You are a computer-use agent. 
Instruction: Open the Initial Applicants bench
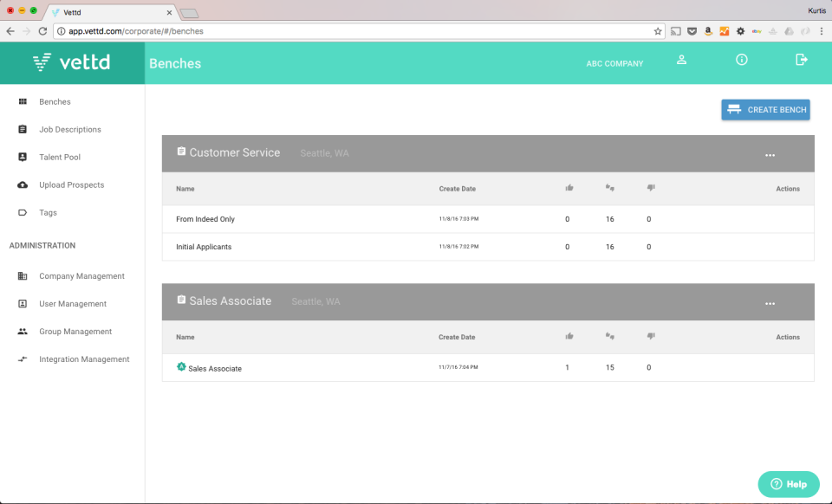pyautogui.click(x=204, y=247)
